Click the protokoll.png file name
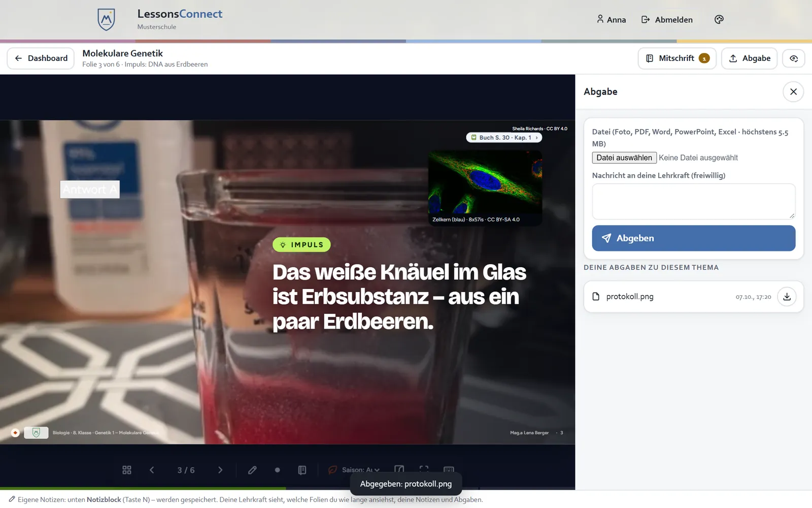The width and height of the screenshot is (812, 508). click(x=630, y=297)
